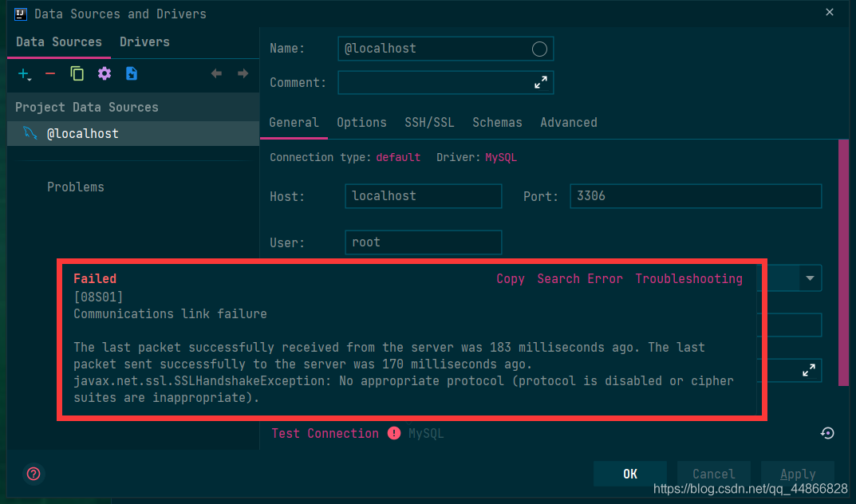Select @localhost in Project Data Sources
Image resolution: width=856 pixels, height=504 pixels.
82,134
